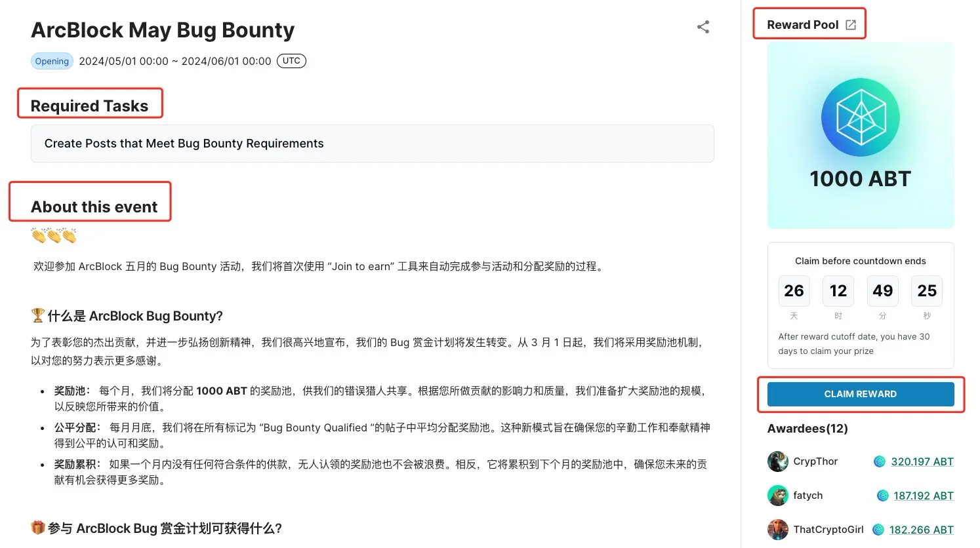Click the clapping hands emoji
This screenshot has height=548, width=980.
coord(54,235)
